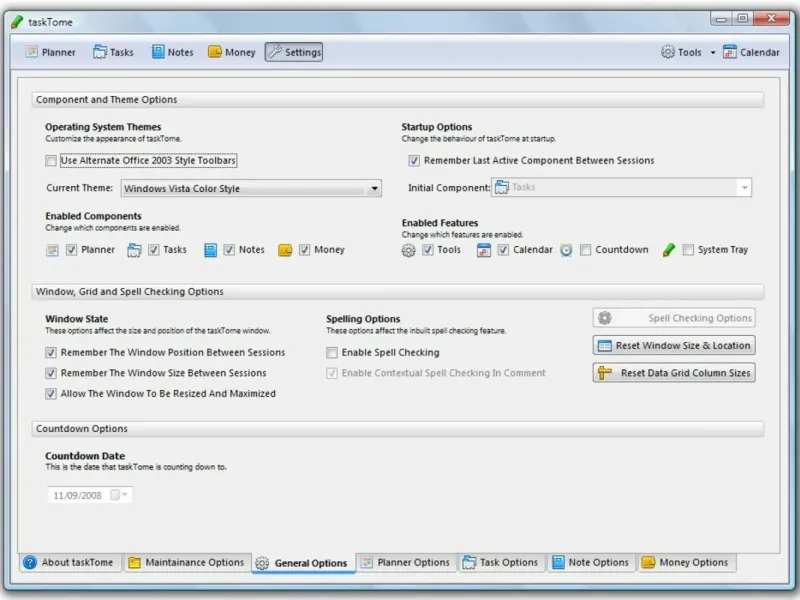Click the Spell Checking Options button

(x=674, y=318)
